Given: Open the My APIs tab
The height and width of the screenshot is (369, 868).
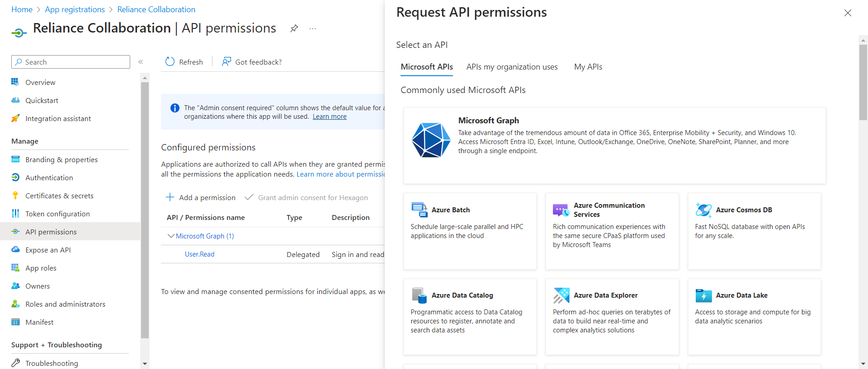Looking at the screenshot, I should point(588,67).
